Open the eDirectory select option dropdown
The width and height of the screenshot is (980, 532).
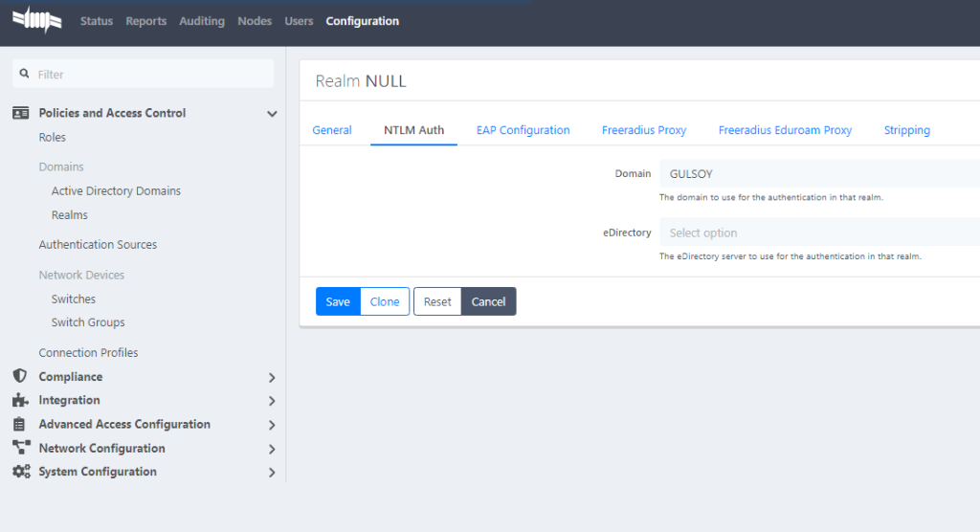coord(818,233)
